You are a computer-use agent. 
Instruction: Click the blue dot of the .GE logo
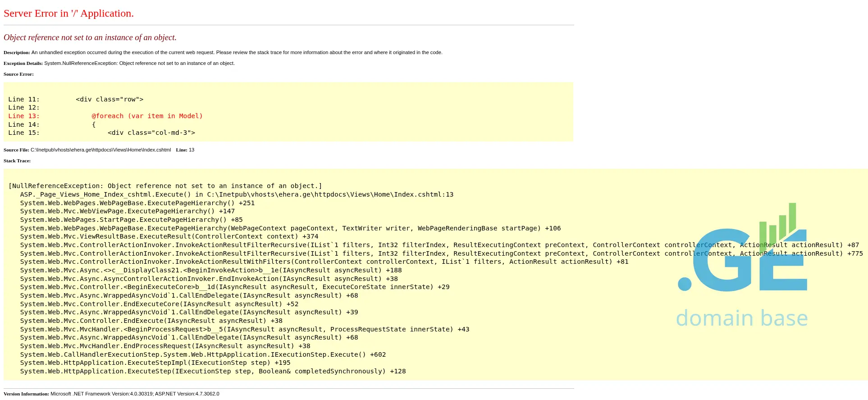(685, 284)
